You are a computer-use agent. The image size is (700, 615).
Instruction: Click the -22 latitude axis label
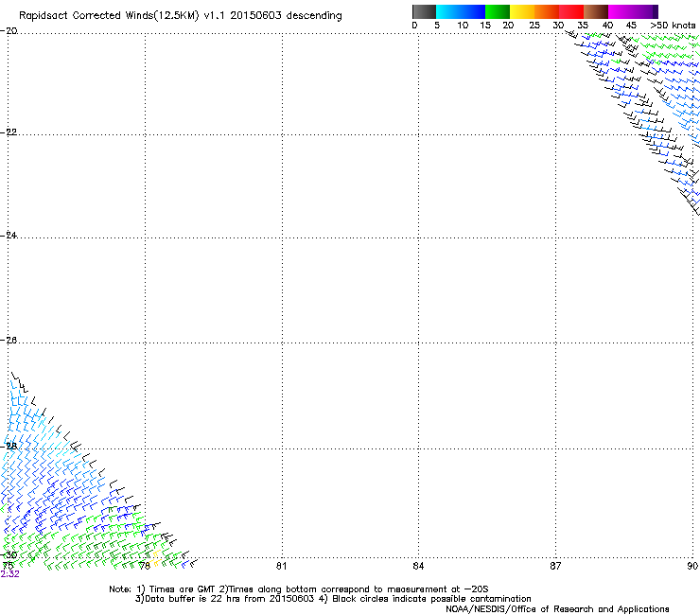[x=9, y=132]
